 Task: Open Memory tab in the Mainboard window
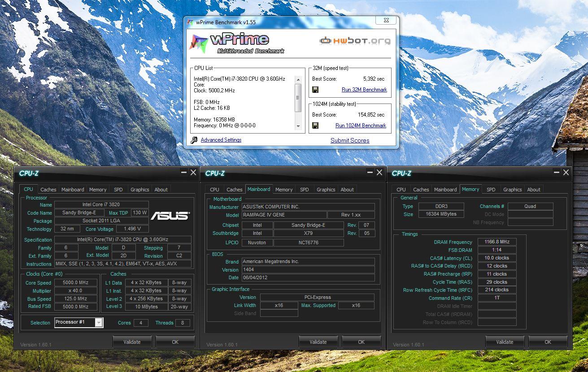284,190
